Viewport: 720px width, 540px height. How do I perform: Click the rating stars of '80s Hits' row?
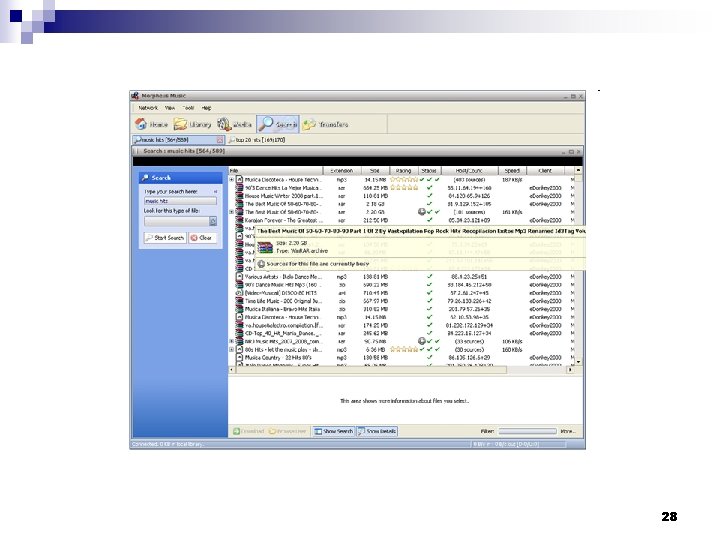(404, 349)
